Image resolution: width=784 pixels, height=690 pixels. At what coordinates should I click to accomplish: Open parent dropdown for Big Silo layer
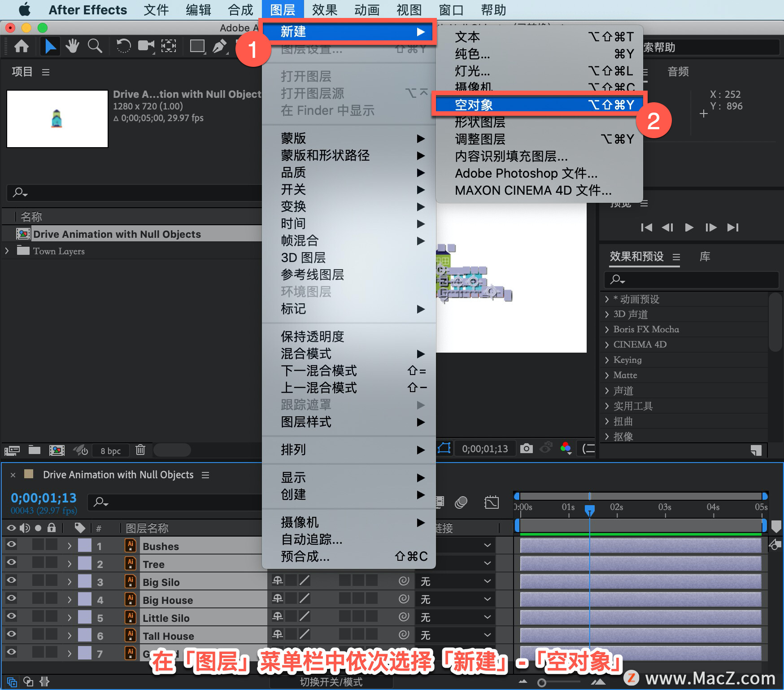point(456,581)
